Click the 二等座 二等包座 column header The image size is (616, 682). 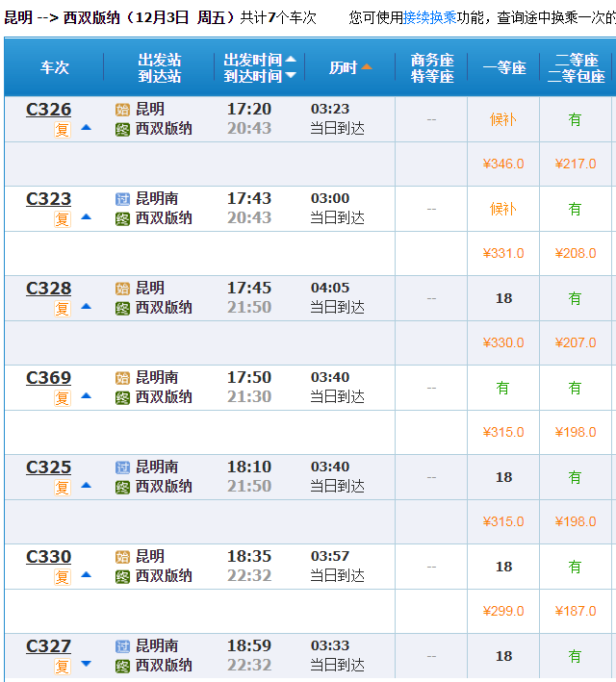577,68
